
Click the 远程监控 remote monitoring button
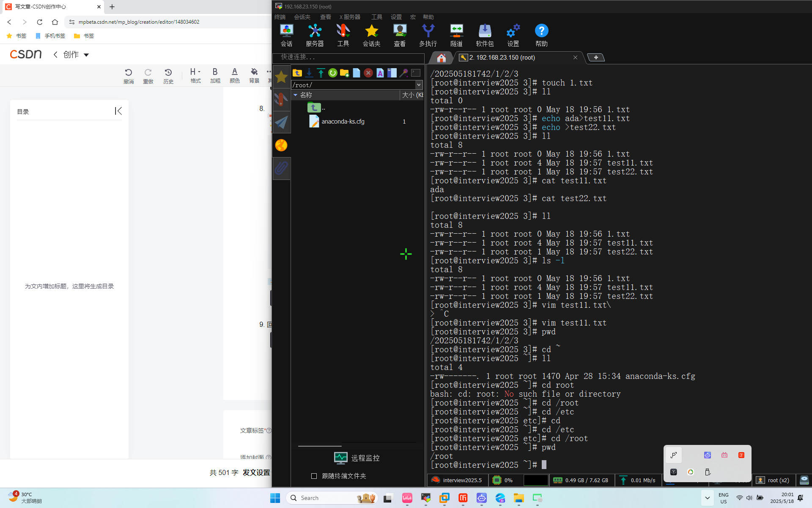pos(357,458)
